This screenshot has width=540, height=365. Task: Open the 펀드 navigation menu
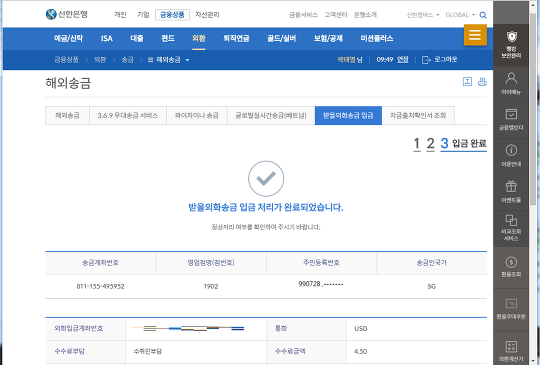[168, 38]
